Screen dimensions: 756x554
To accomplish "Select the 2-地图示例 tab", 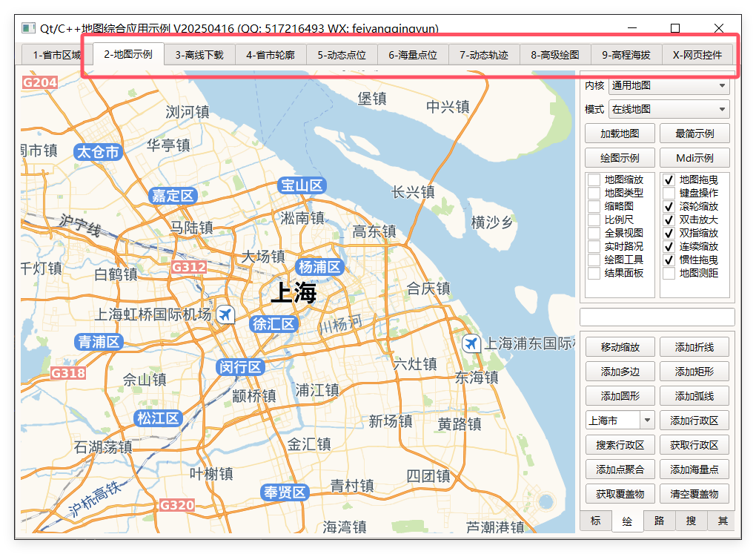I will (x=128, y=54).
